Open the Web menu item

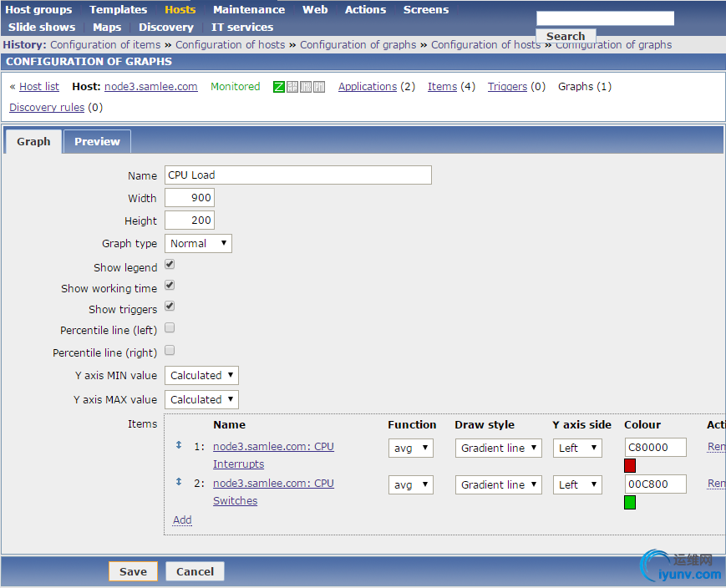click(315, 10)
